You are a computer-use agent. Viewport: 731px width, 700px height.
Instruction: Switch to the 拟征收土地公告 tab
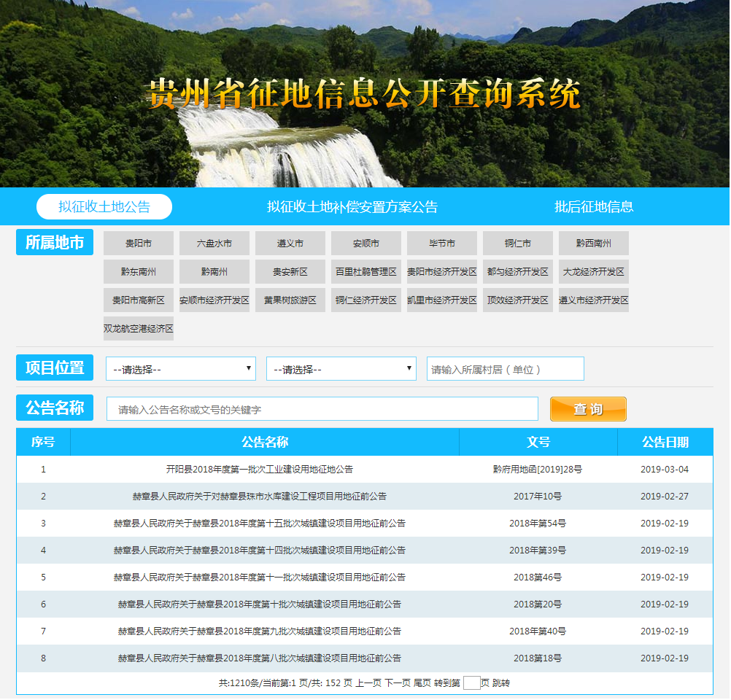[104, 207]
